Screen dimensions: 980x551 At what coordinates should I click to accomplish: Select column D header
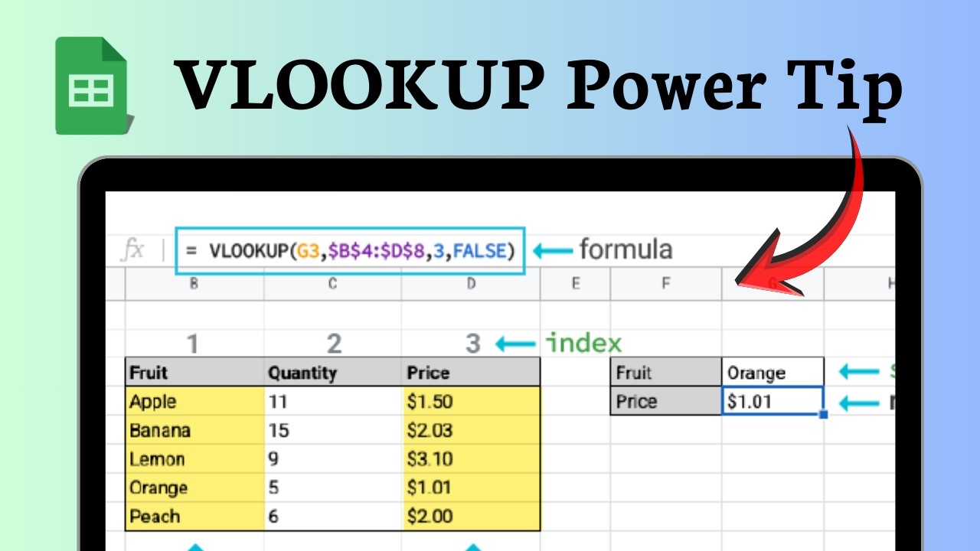[471, 284]
